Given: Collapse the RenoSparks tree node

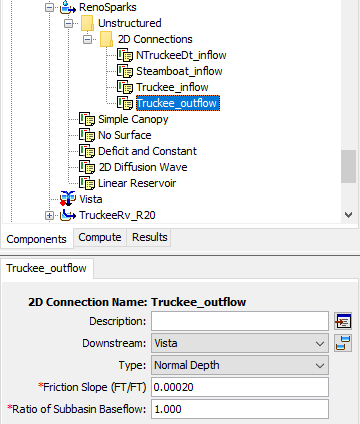Looking at the screenshot, I should point(49,7).
